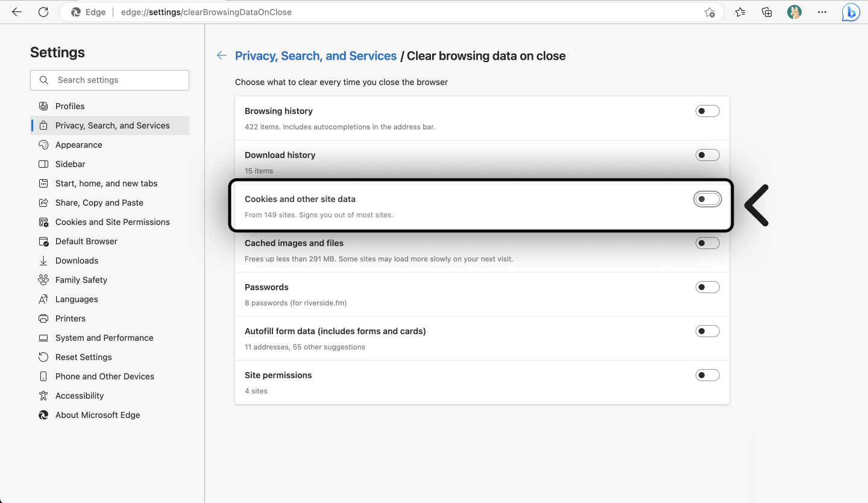Image resolution: width=868 pixels, height=503 pixels.
Task: Click the Privacy, Search, and Services breadcrumb link
Action: coord(315,56)
